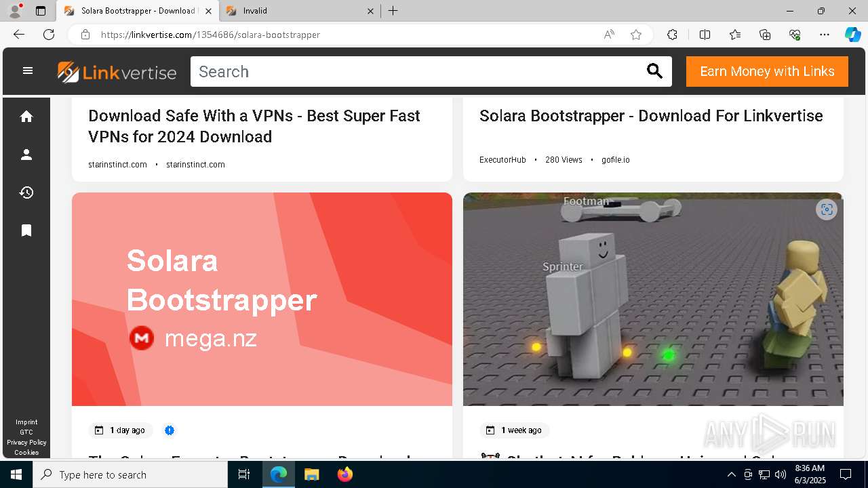This screenshot has width=868, height=488.
Task: Click the Earn Money with Links button
Action: click(x=767, y=71)
